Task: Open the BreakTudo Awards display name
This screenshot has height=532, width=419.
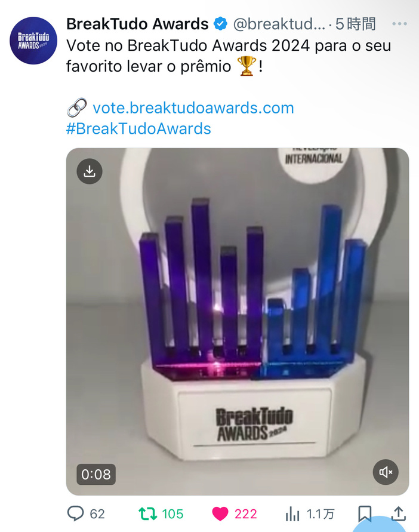Action: (137, 24)
